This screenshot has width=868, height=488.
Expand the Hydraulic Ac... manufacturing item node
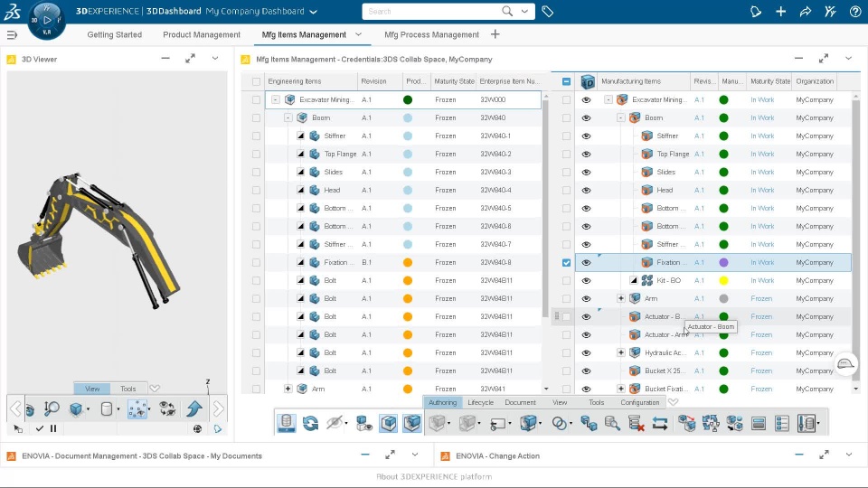pos(620,353)
